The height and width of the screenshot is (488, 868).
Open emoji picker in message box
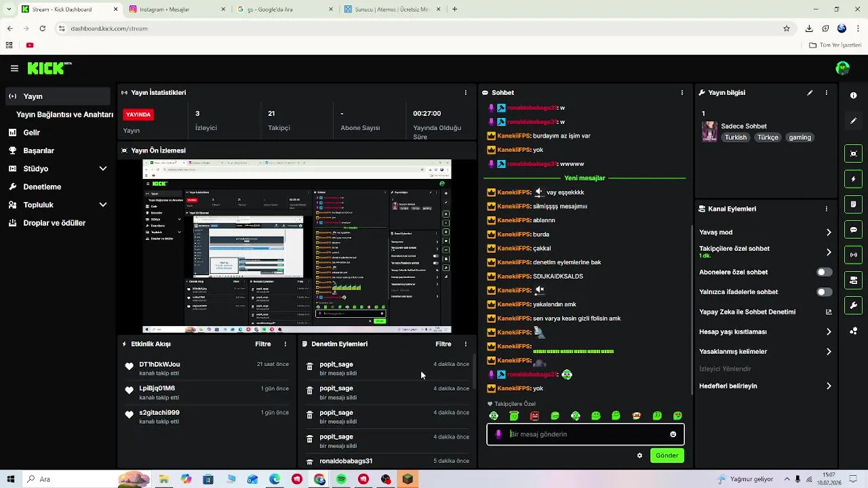pyautogui.click(x=673, y=434)
